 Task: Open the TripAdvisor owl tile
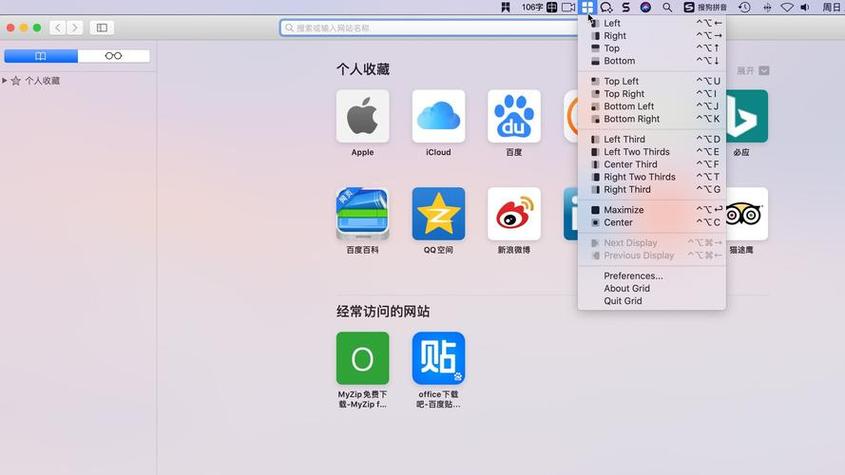point(747,214)
